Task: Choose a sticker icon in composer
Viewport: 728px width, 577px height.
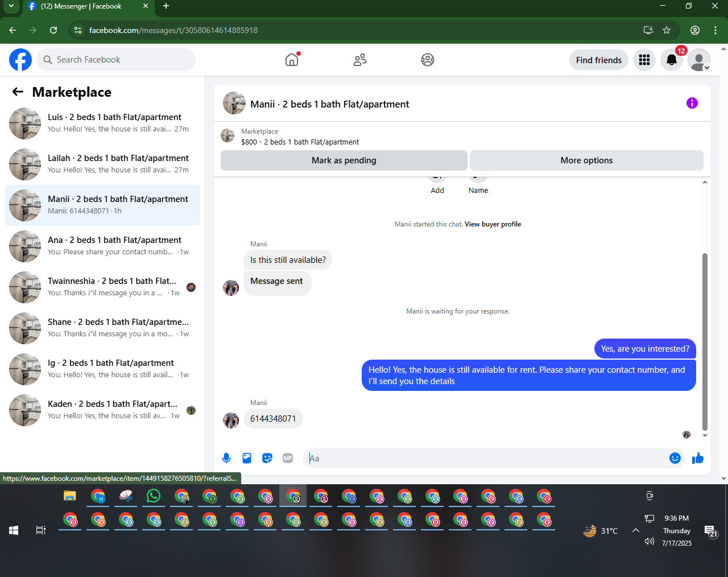Action: (x=267, y=458)
